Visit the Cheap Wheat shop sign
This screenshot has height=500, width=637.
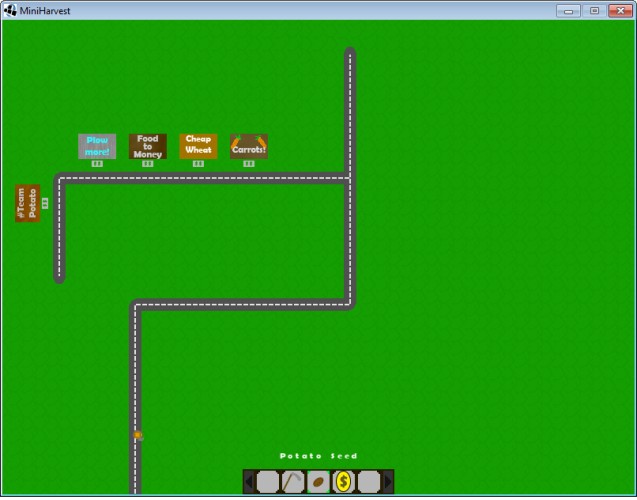[x=198, y=147]
